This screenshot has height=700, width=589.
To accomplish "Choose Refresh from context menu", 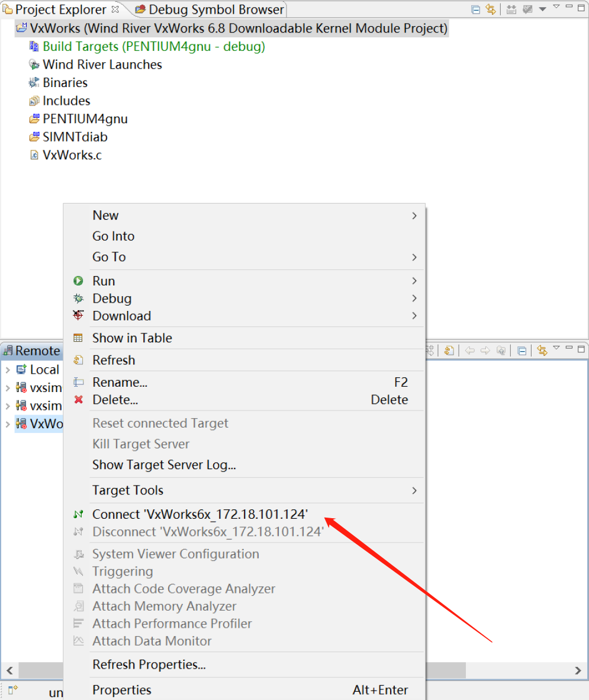I will coord(244,360).
